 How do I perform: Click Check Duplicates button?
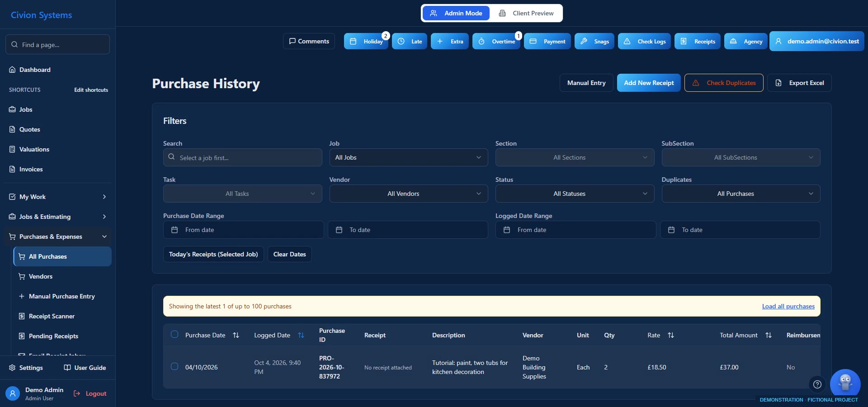724,83
